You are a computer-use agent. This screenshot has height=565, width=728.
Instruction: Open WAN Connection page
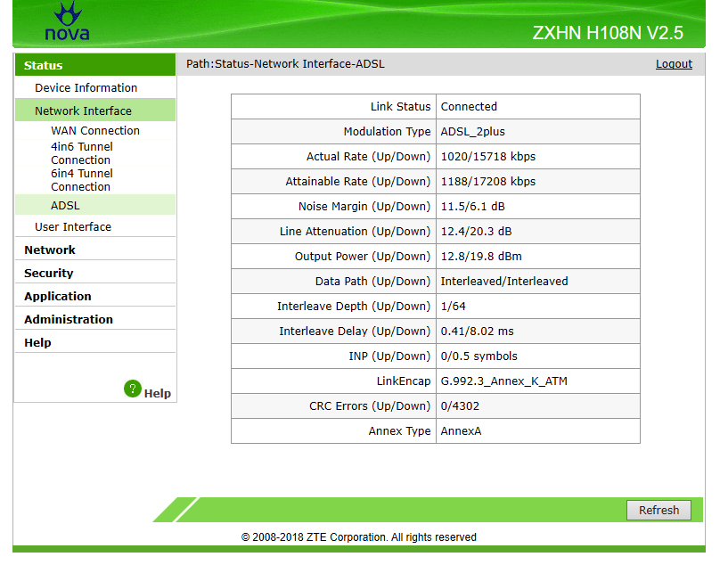[x=95, y=131]
